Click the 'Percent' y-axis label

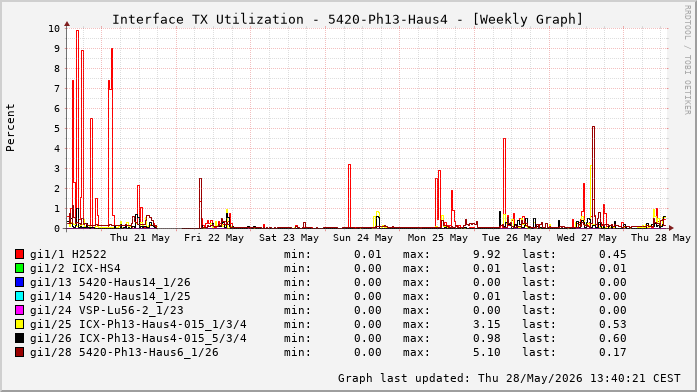(10, 128)
